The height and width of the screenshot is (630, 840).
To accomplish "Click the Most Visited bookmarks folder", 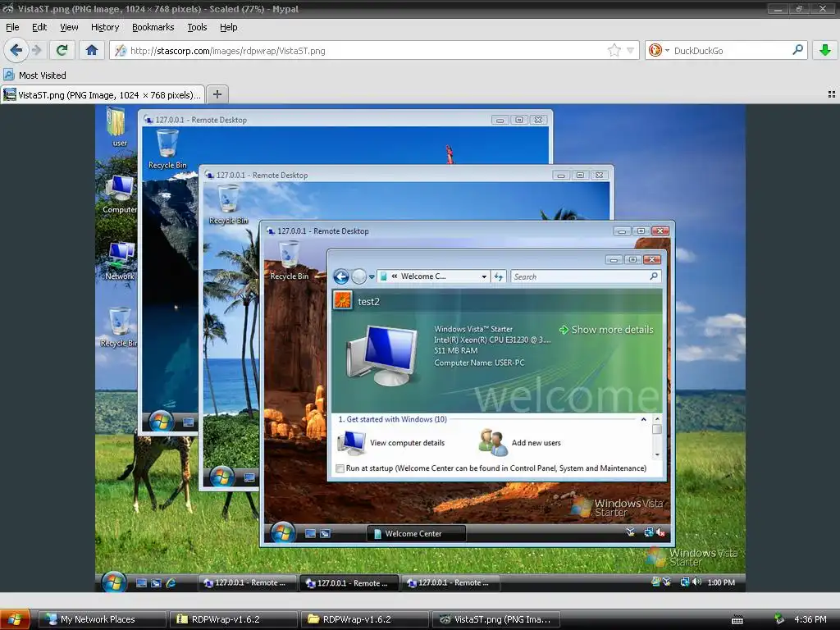I will pyautogui.click(x=34, y=75).
